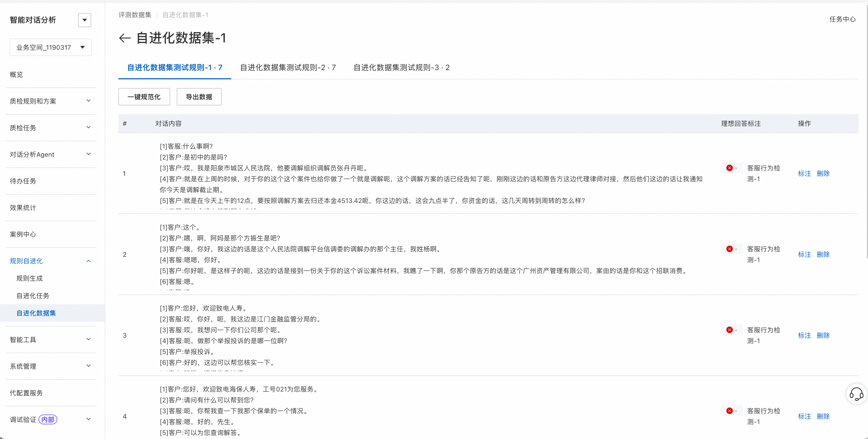
Task: Click the red X status icon in row 1
Action: pos(730,168)
